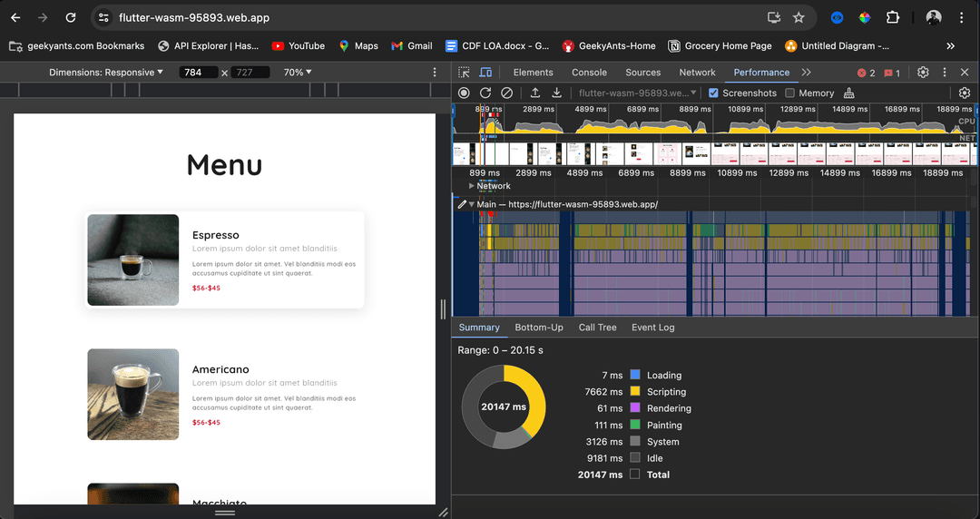Switch to the Console tab
The height and width of the screenshot is (519, 980).
coord(589,73)
